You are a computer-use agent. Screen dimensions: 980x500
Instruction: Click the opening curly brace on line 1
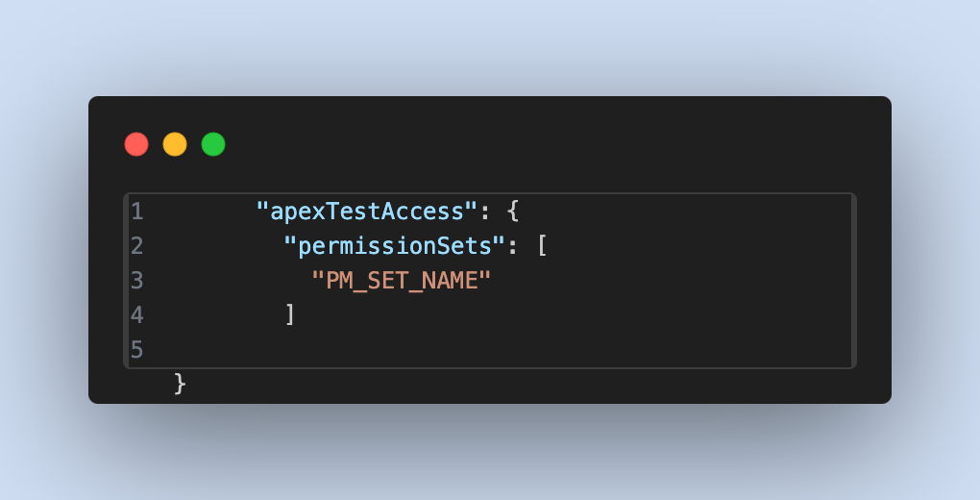point(512,211)
